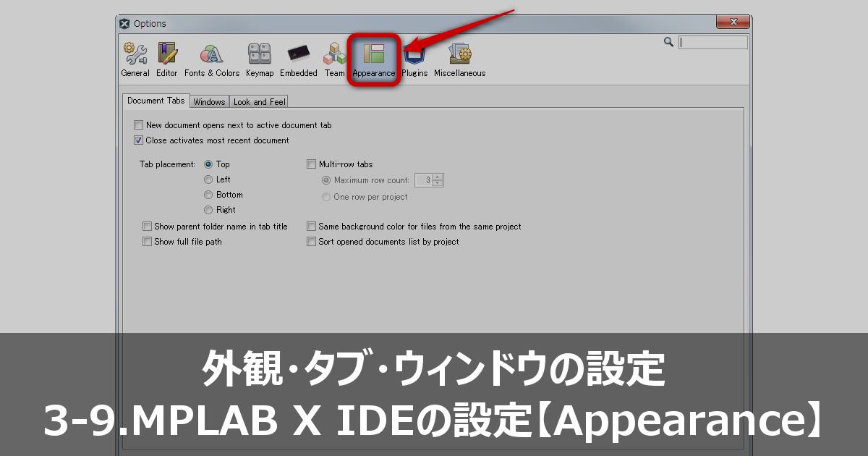Viewport: 868px width, 456px height.
Task: Click the Tab placement label
Action: [x=167, y=164]
